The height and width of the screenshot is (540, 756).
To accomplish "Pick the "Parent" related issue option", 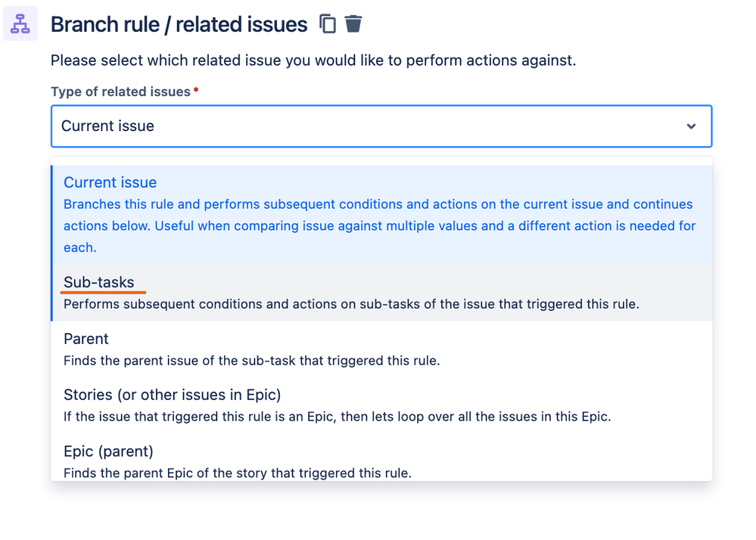I will click(x=86, y=339).
